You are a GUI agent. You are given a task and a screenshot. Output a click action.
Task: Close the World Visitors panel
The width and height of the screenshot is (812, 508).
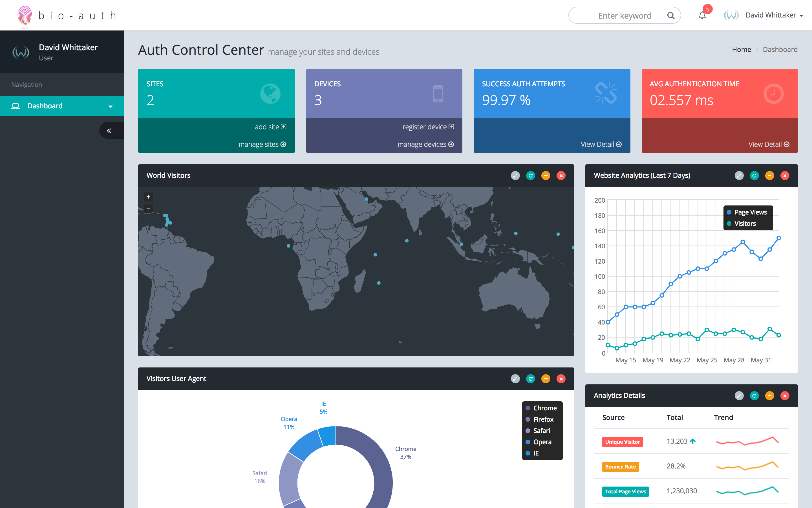(561, 175)
